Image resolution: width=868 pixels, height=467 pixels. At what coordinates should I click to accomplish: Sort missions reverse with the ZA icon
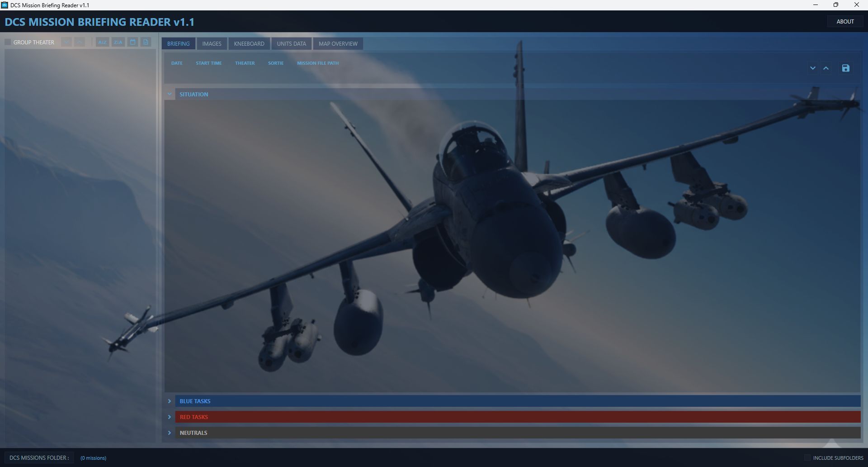(118, 42)
